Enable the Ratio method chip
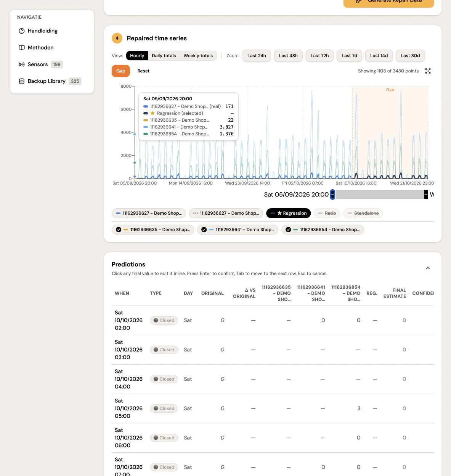The width and height of the screenshot is (451, 476). pyautogui.click(x=327, y=213)
